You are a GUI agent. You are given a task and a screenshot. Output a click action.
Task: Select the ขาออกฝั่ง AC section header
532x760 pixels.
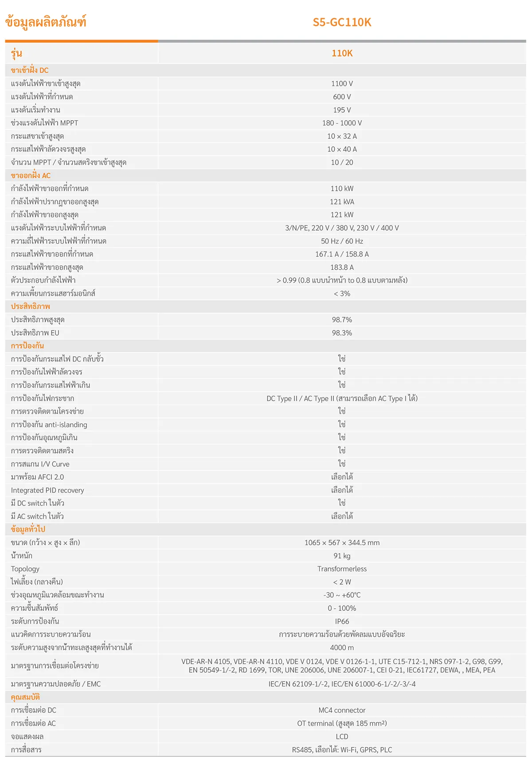[x=31, y=175]
